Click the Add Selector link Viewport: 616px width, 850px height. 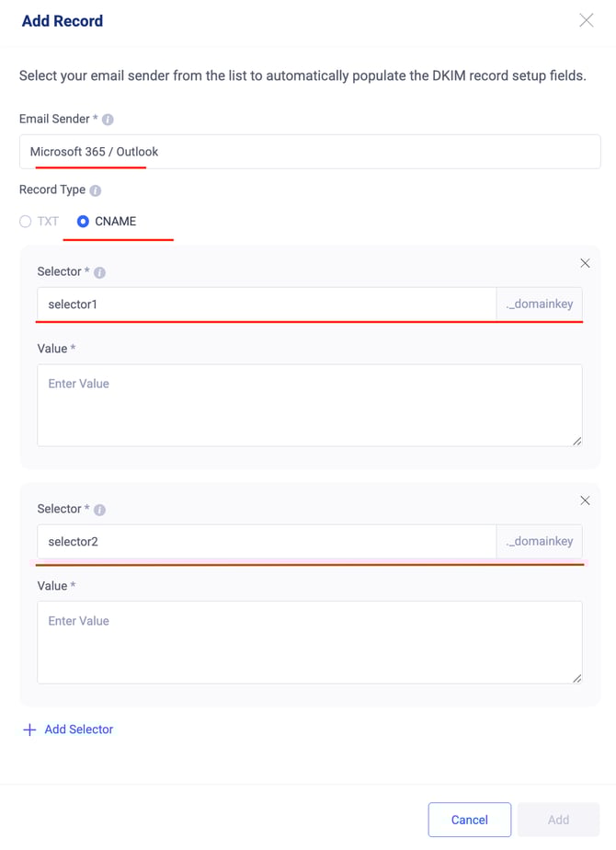(x=78, y=729)
